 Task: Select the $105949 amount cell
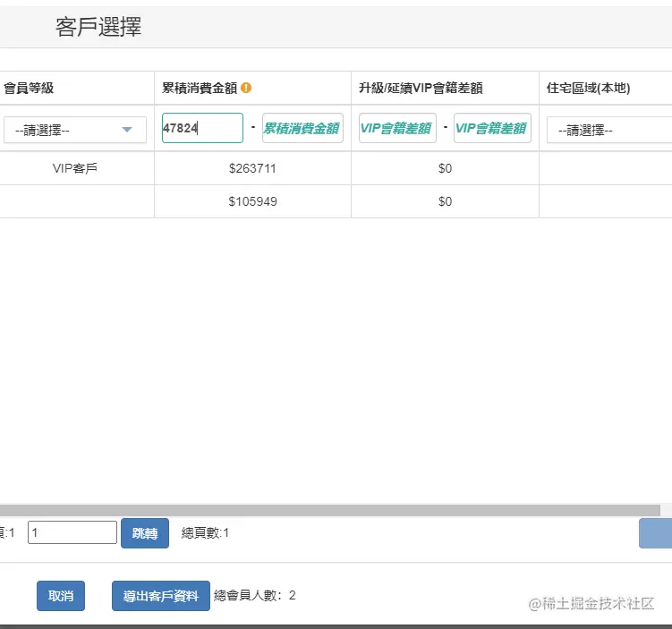pos(252,201)
